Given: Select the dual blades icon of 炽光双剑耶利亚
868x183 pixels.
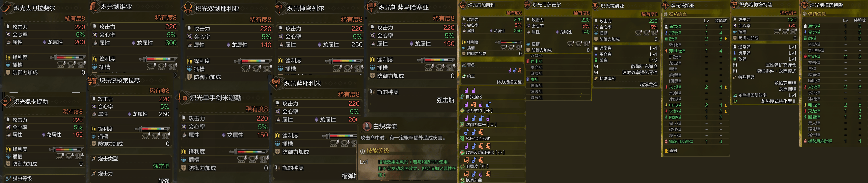Looking at the screenshot, I should [x=188, y=8].
